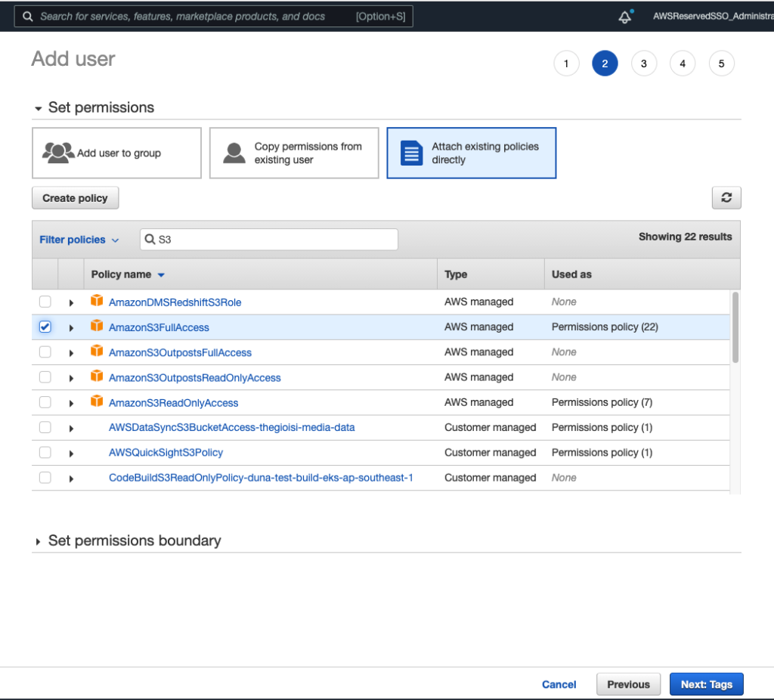Image resolution: width=774 pixels, height=700 pixels.
Task: Open the CodeBuildS3ReadOnlyPolicy-duna-test-build link
Action: tap(261, 478)
